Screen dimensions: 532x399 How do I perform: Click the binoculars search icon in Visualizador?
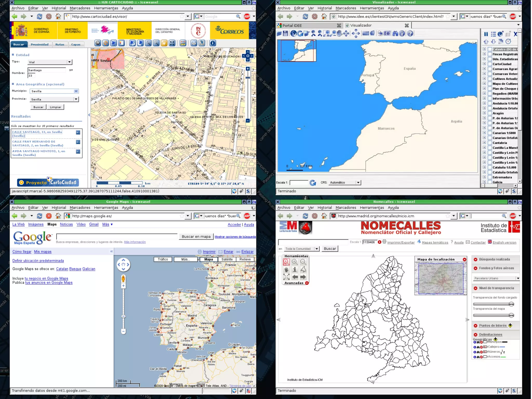(x=395, y=34)
